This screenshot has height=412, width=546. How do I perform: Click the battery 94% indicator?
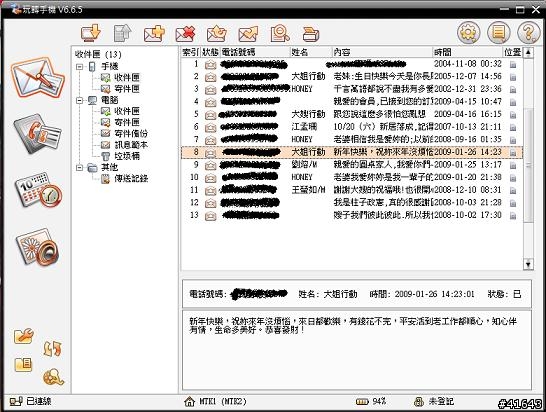coord(370,402)
